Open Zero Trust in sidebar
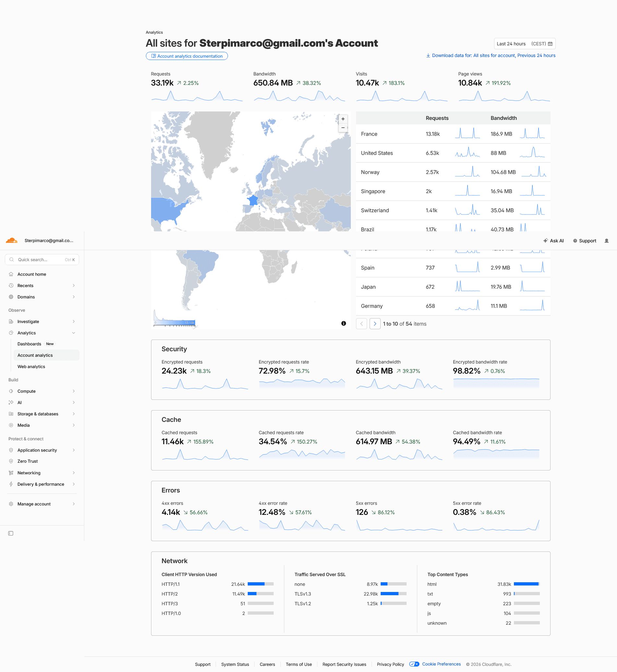Image resolution: width=617 pixels, height=672 pixels. (x=42, y=461)
